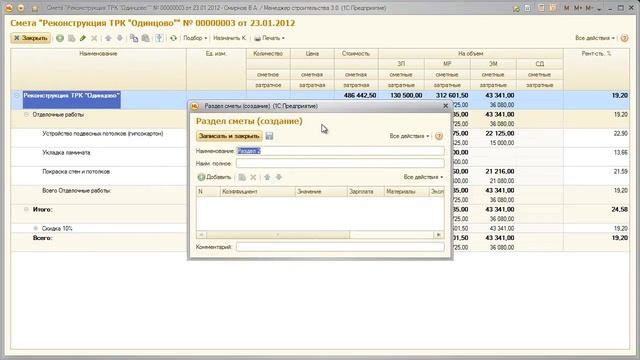Open the Подбор dropdown
640x360 pixels.
195,38
